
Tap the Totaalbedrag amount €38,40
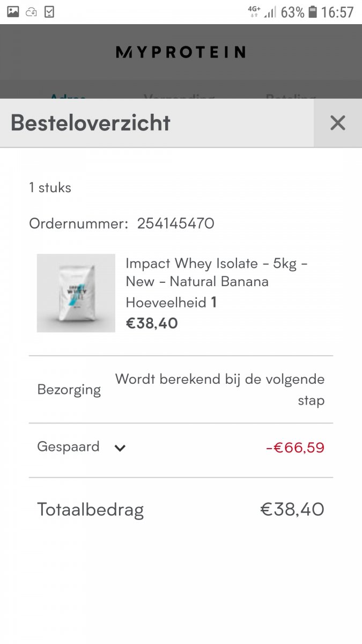[x=292, y=509]
